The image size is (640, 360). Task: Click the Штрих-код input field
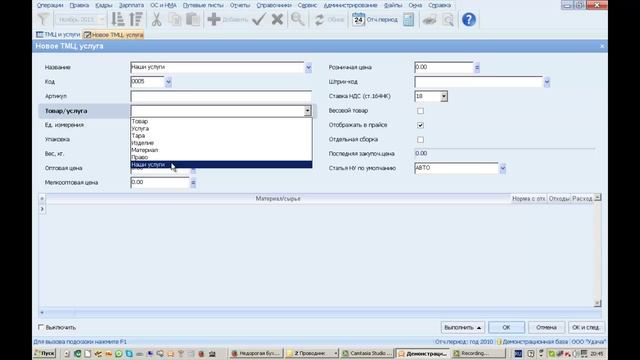pos(478,82)
